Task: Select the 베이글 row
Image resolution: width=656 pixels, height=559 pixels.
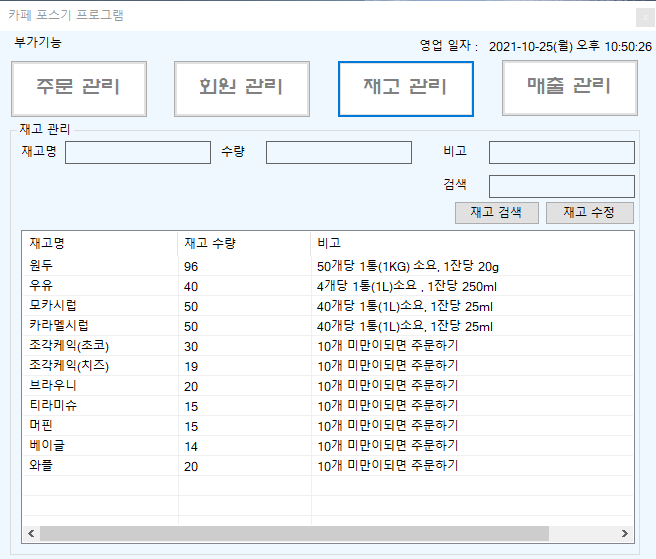Action: click(328, 446)
